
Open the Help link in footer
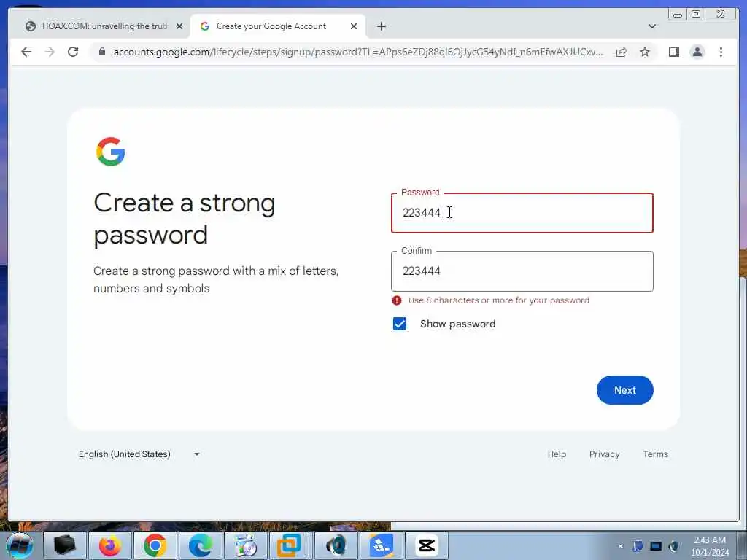pos(557,454)
